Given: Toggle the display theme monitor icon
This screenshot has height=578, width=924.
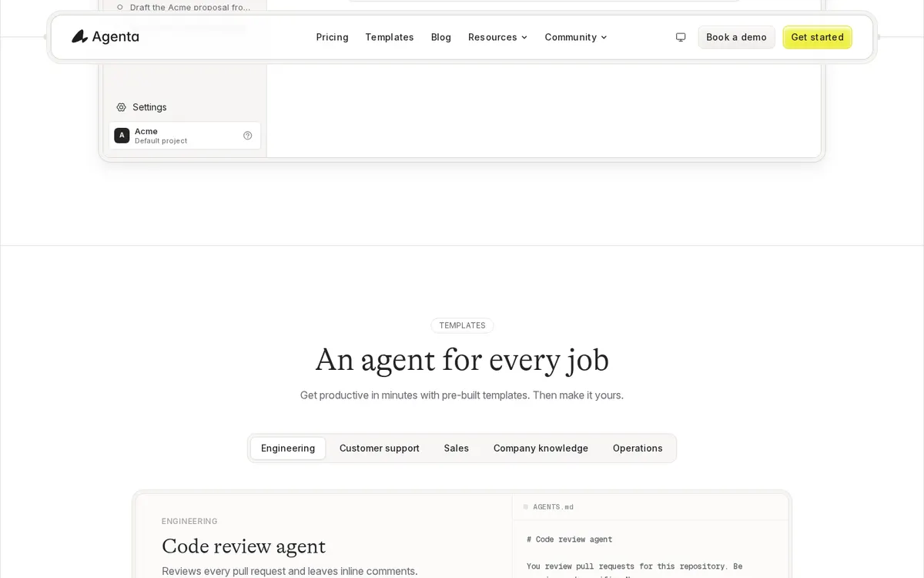Looking at the screenshot, I should pos(681,37).
